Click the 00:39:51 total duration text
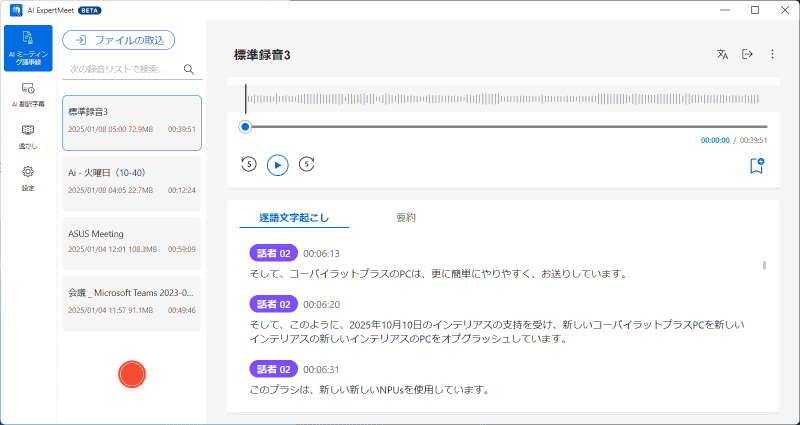Screen dimensions: 800x425 [x=754, y=140]
